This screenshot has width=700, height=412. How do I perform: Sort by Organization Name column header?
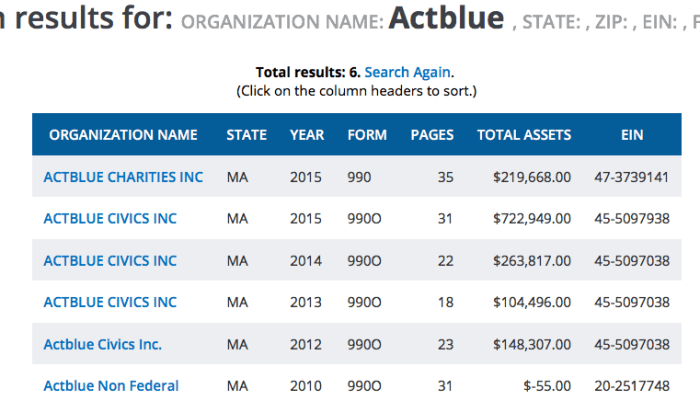(x=123, y=135)
